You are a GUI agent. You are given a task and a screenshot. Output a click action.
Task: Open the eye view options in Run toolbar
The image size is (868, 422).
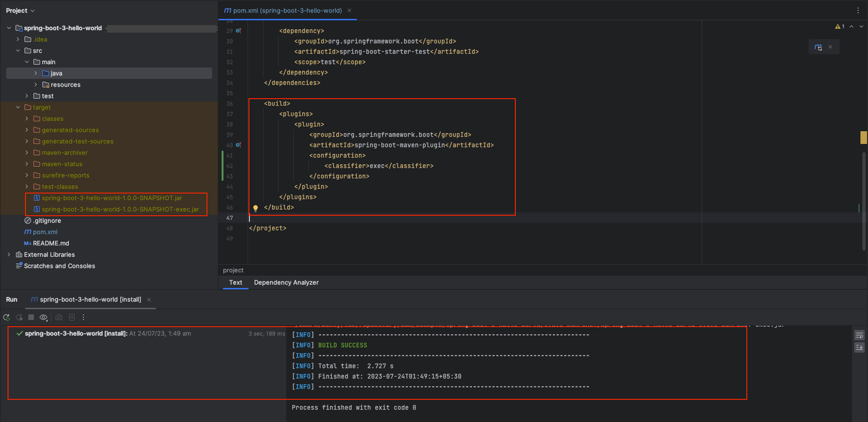(x=43, y=318)
